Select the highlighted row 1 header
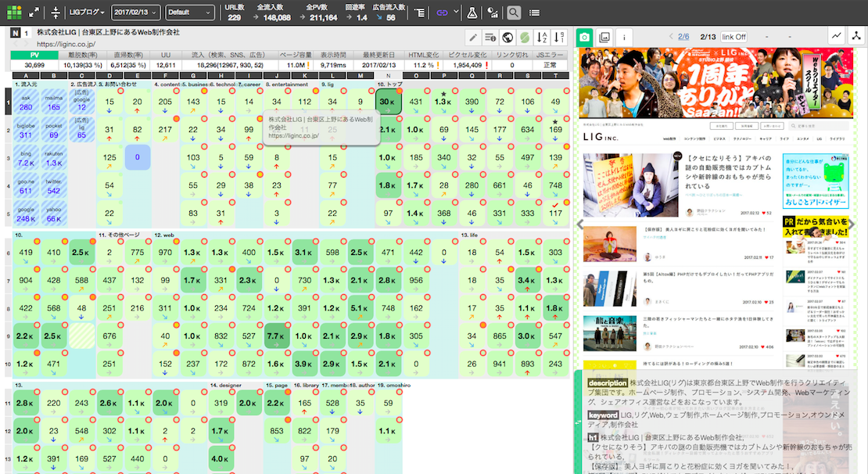This screenshot has width=868, height=474. pyautogui.click(x=9, y=102)
